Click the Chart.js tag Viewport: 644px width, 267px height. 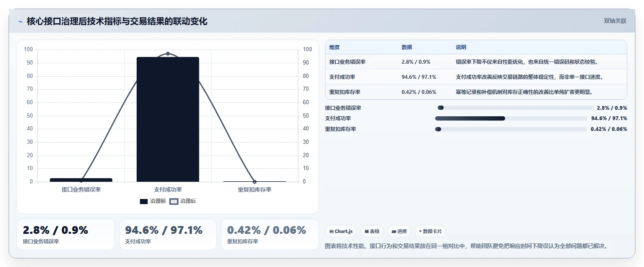click(x=341, y=231)
